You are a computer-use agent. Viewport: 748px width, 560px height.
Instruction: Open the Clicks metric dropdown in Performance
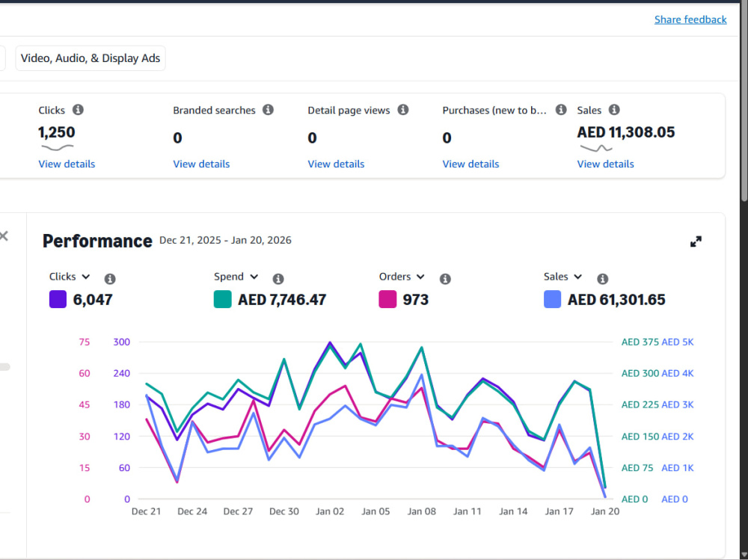70,277
